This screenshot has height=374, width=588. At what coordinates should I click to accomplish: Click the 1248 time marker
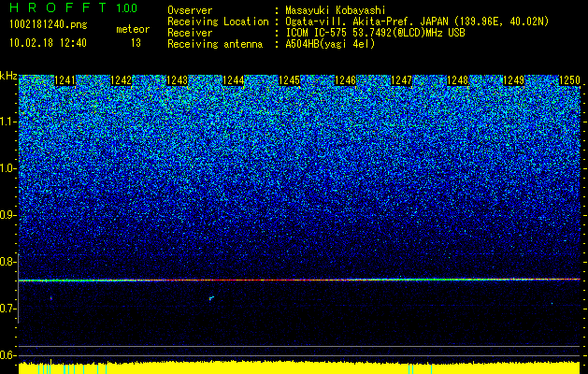pyautogui.click(x=457, y=80)
